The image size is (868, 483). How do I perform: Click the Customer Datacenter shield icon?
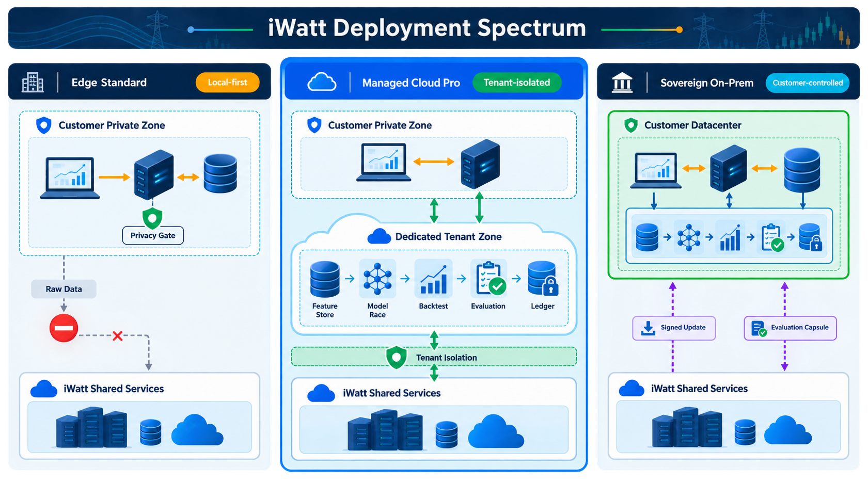pos(630,125)
